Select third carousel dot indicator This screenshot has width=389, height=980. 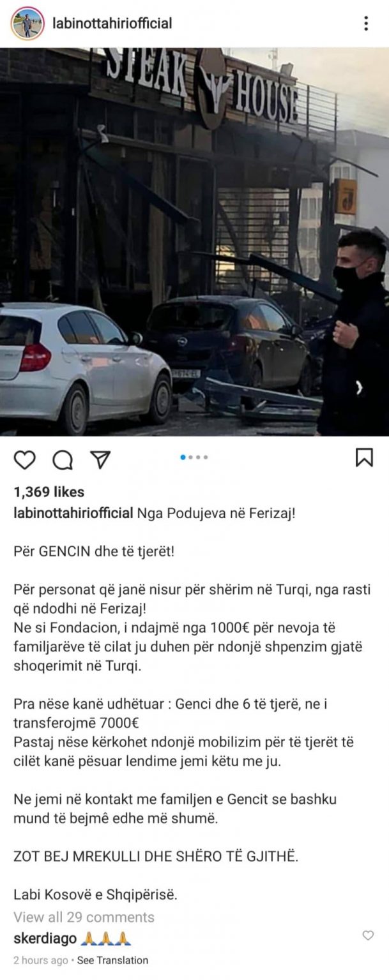tap(198, 457)
